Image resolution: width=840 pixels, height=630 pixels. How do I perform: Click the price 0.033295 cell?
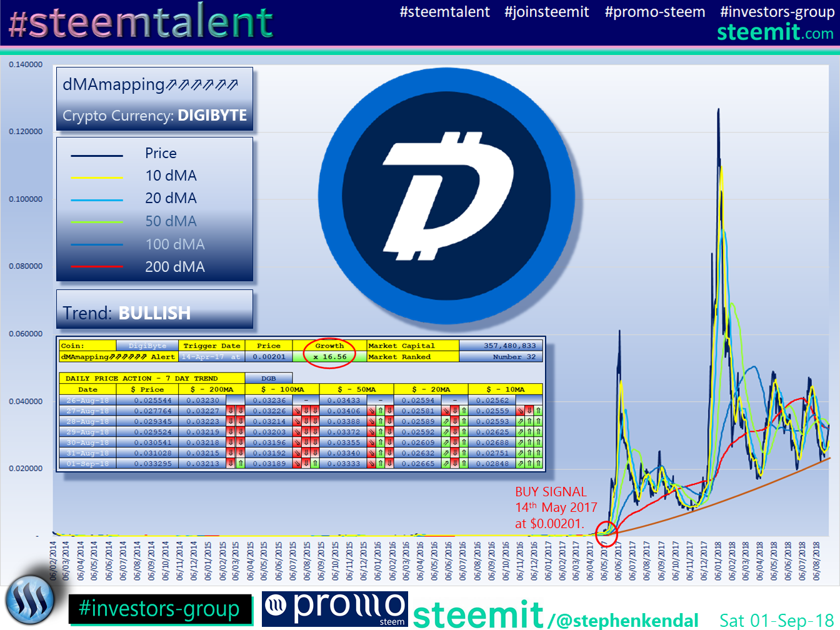[x=147, y=464]
